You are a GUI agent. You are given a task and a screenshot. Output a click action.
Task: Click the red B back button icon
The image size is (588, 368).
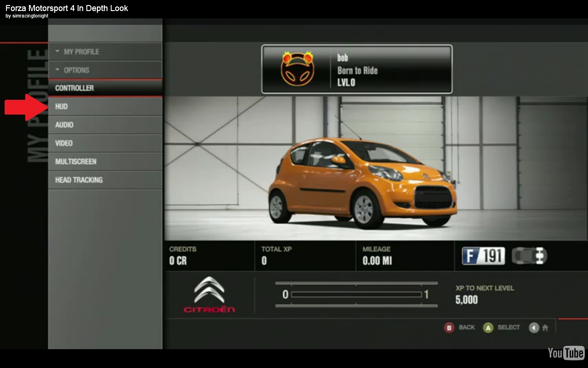point(449,328)
